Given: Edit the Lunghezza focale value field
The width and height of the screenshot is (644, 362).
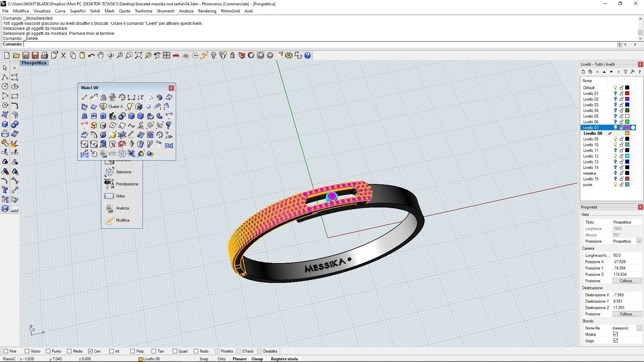Looking at the screenshot, I should (x=627, y=255).
